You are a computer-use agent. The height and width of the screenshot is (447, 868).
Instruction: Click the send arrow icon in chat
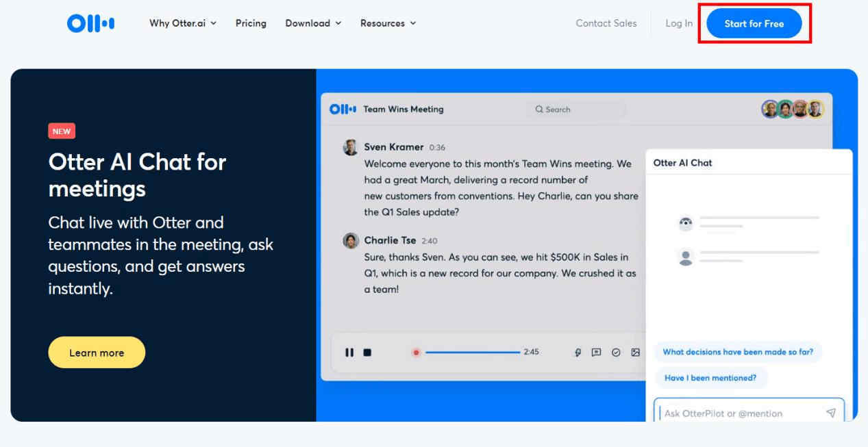point(831,413)
